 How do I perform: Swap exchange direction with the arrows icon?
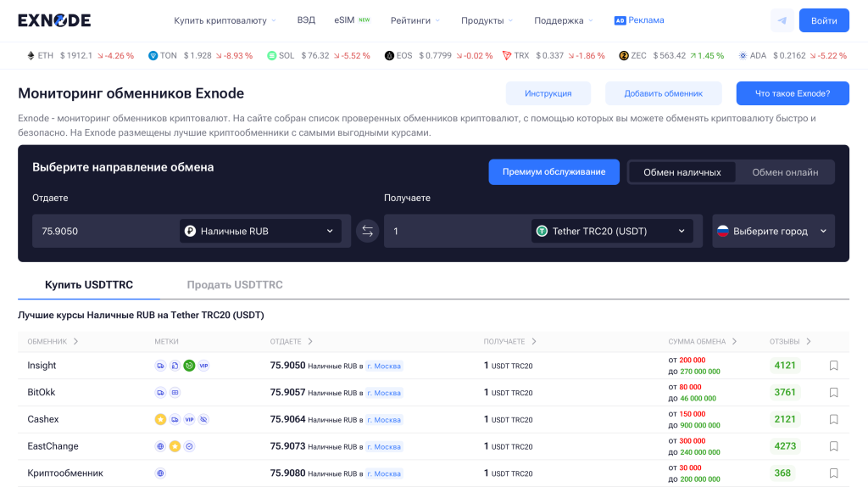pyautogui.click(x=368, y=231)
